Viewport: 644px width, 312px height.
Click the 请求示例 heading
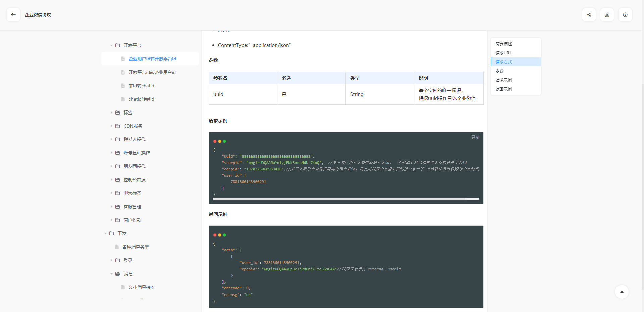coord(218,121)
